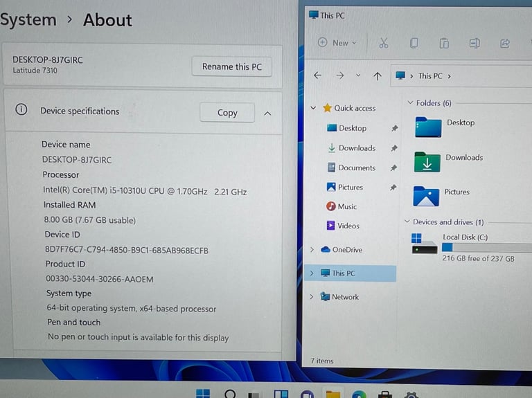
Task: Open Music in the navigation pane
Action: tap(347, 206)
